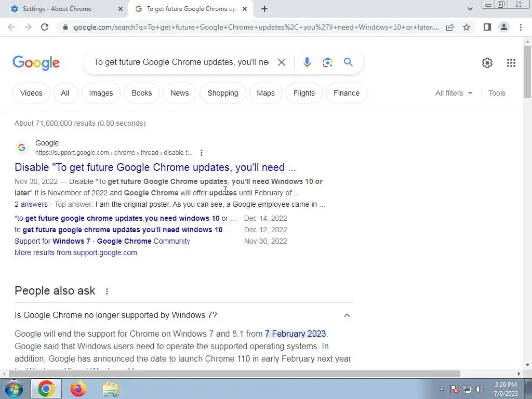
Task: Open Chrome from the taskbar
Action: (46, 389)
